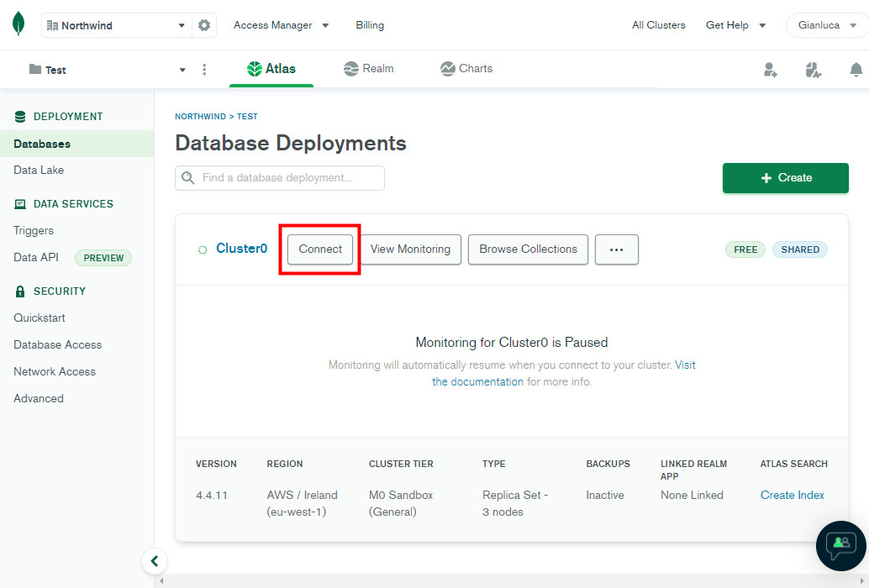
Task: Open the Cluster0 more options ellipsis
Action: pyautogui.click(x=616, y=249)
